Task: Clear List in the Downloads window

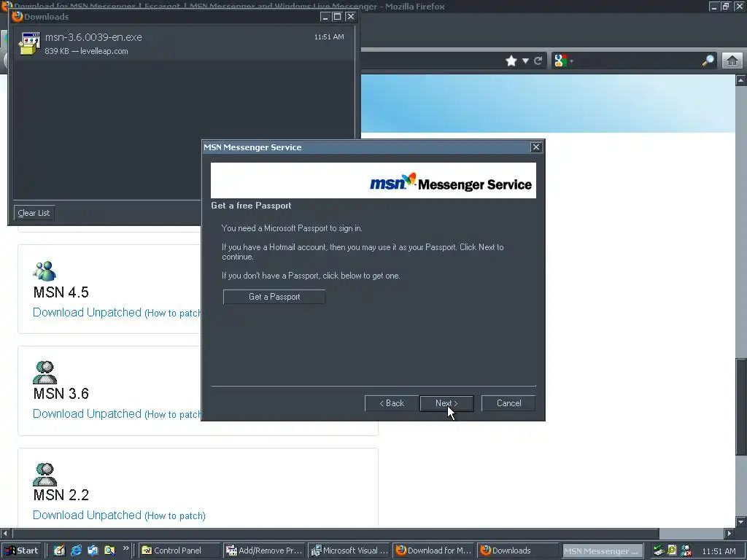Action: (34, 213)
